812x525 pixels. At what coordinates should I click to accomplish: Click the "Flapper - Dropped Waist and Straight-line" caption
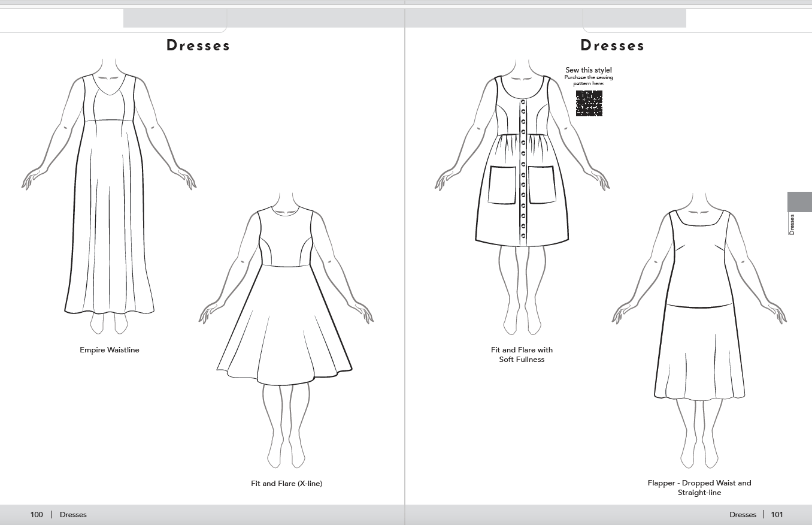(699, 488)
